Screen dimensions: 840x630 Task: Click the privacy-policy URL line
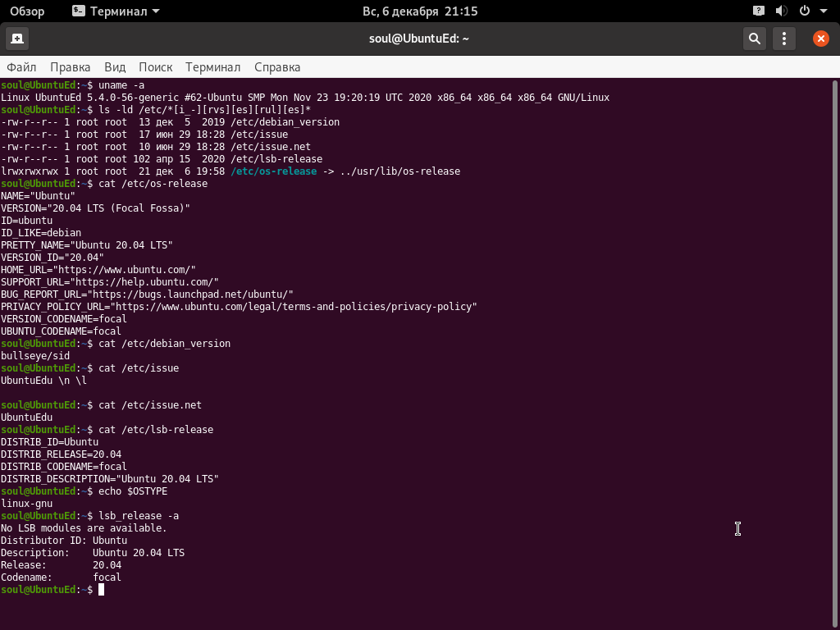(x=239, y=307)
